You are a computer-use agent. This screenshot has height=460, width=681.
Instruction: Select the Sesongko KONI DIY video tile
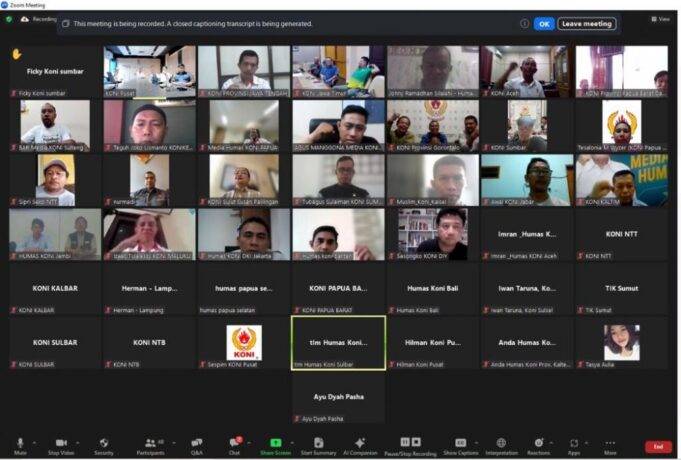(x=433, y=234)
